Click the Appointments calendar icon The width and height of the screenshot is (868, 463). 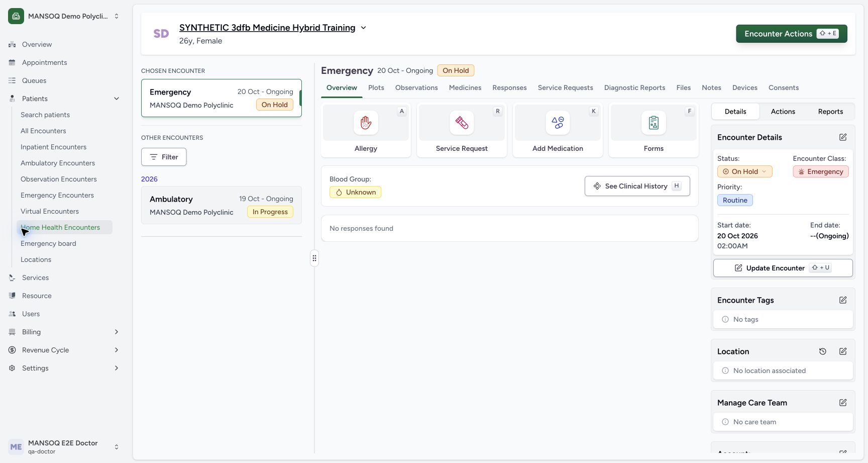click(x=12, y=62)
